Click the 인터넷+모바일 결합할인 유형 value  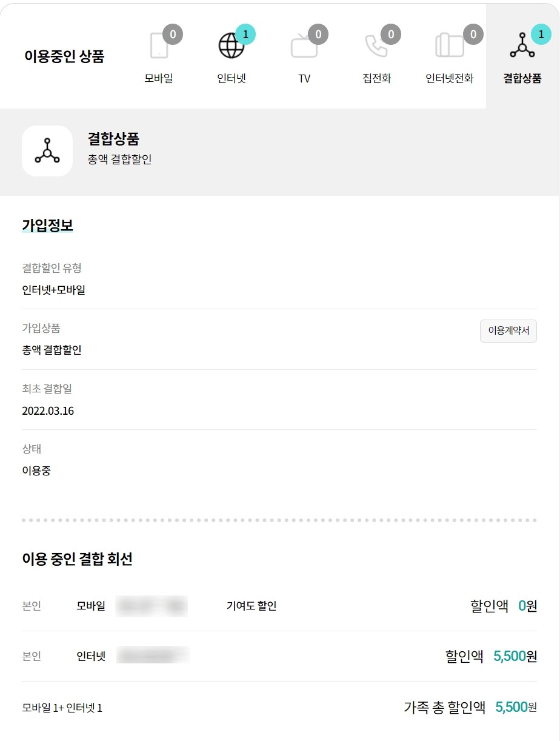(53, 290)
